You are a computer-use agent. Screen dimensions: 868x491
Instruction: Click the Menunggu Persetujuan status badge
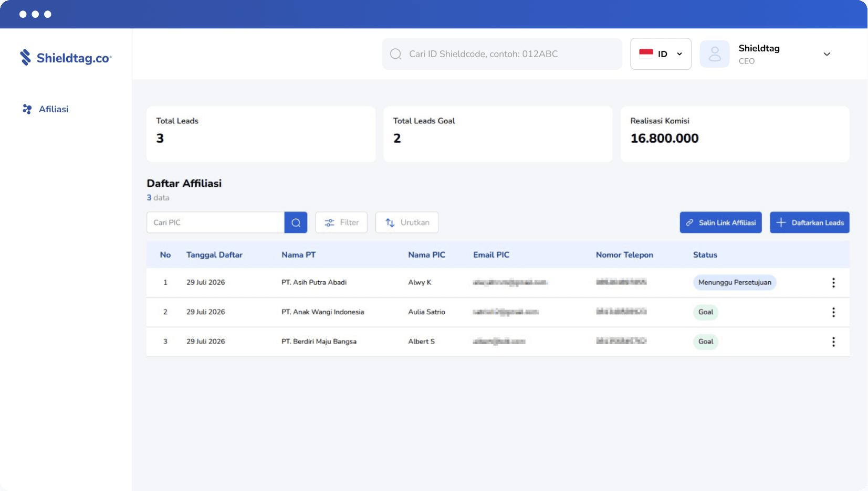(x=735, y=282)
